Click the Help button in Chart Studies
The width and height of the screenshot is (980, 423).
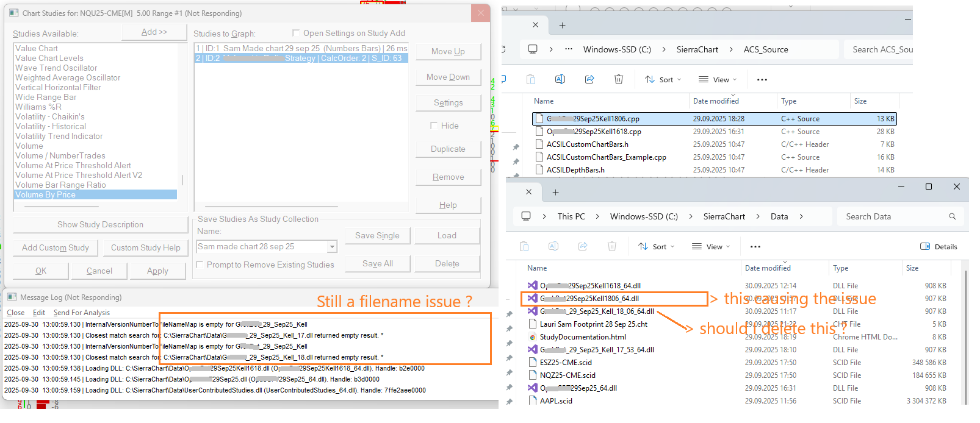pyautogui.click(x=448, y=205)
